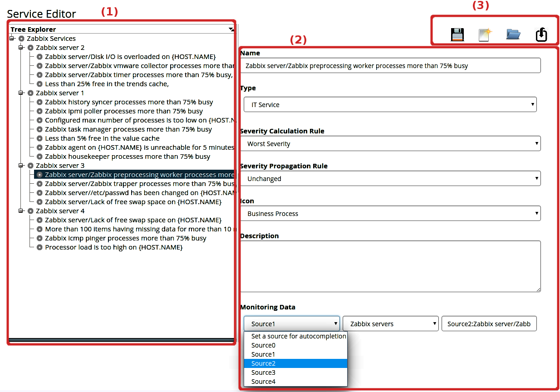560x392 pixels.
Task: Open the Type dropdown showing IT Service
Action: (390, 104)
